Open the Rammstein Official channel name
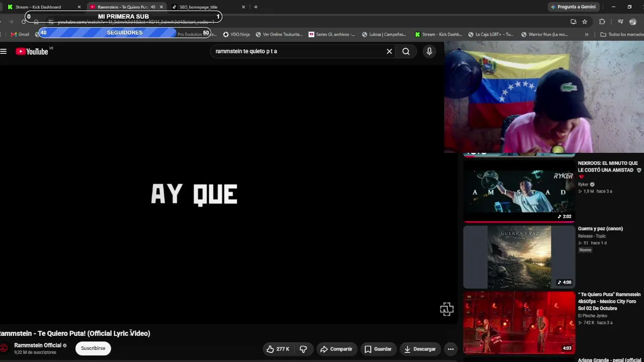Viewport: 644px width, 362px height. point(38,345)
